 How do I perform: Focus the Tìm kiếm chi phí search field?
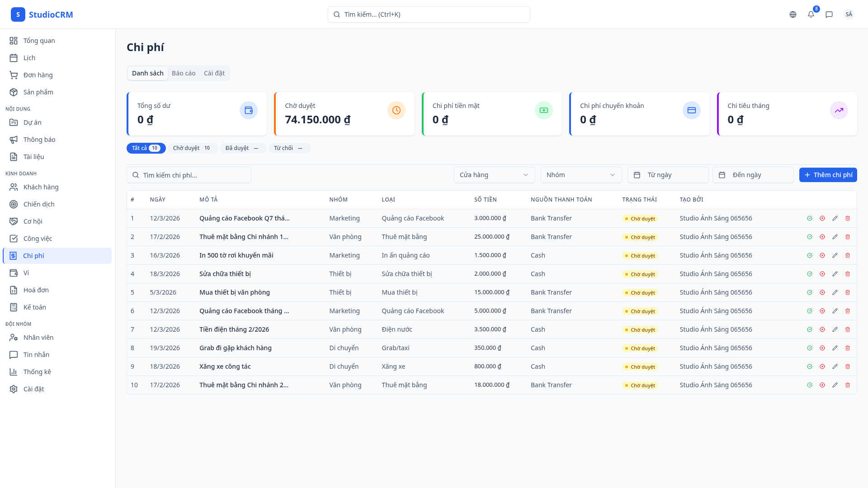[x=189, y=175]
